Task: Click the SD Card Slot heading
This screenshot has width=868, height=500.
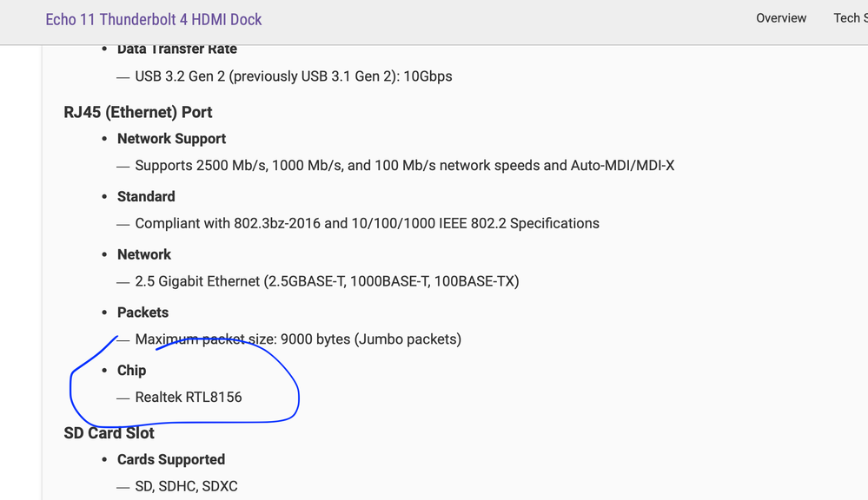Action: [x=109, y=432]
